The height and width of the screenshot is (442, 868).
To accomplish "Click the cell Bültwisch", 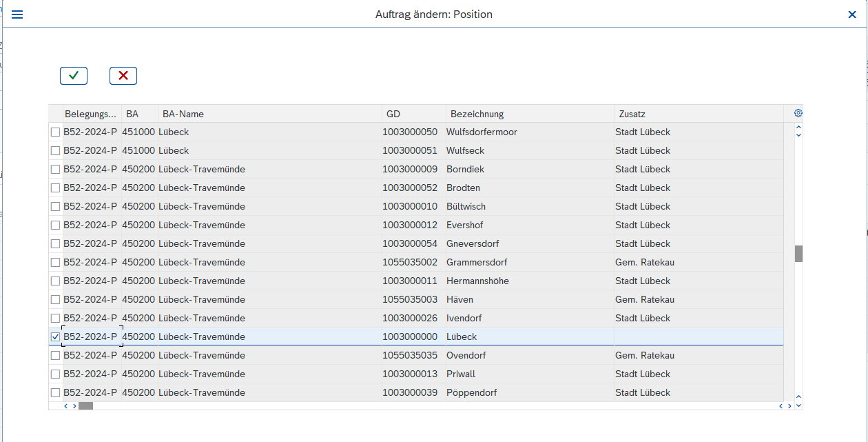I will 530,207.
